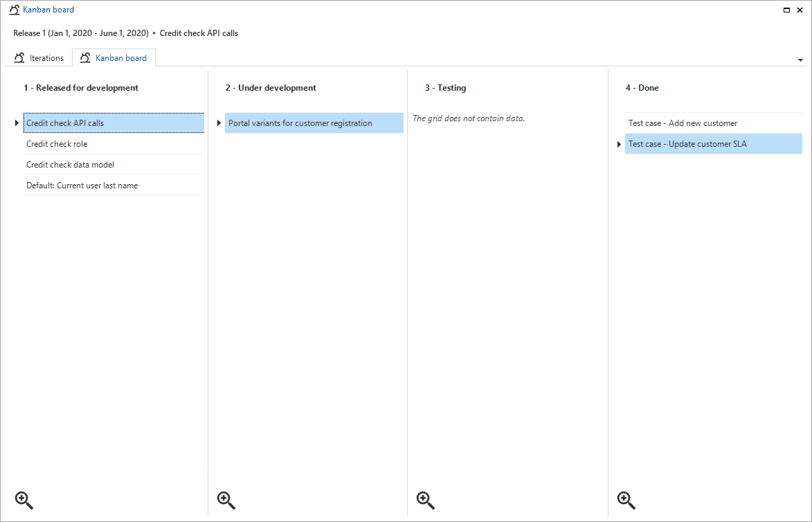Click zoom icon under Under development column

[226, 500]
